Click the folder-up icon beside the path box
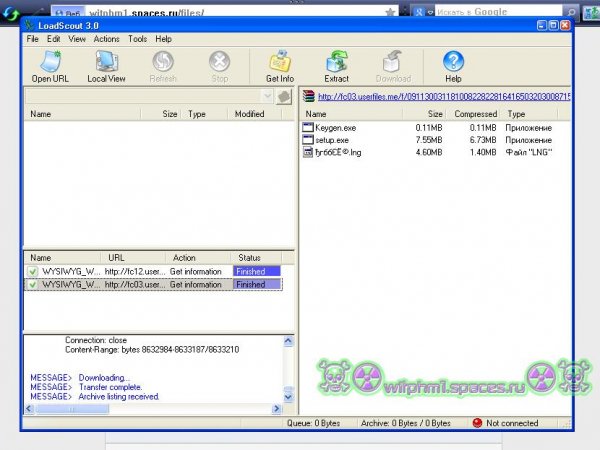Image resolution: width=600 pixels, height=450 pixels. 284,96
